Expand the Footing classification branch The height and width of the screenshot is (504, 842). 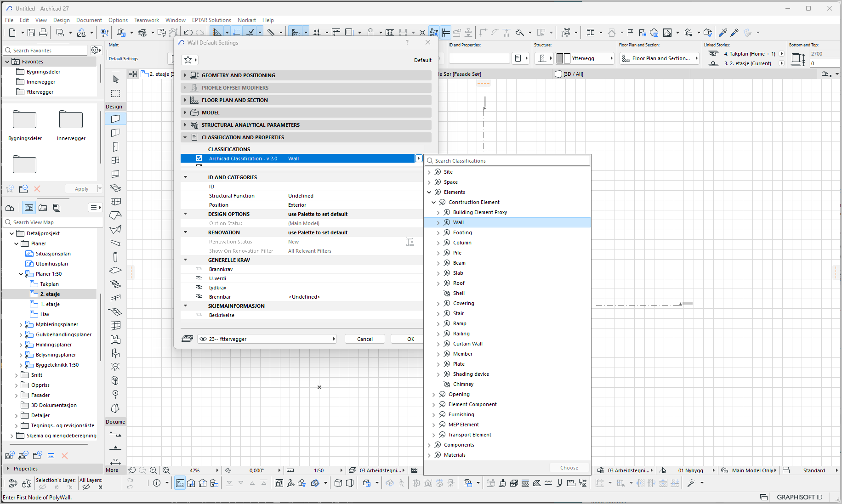tap(438, 233)
